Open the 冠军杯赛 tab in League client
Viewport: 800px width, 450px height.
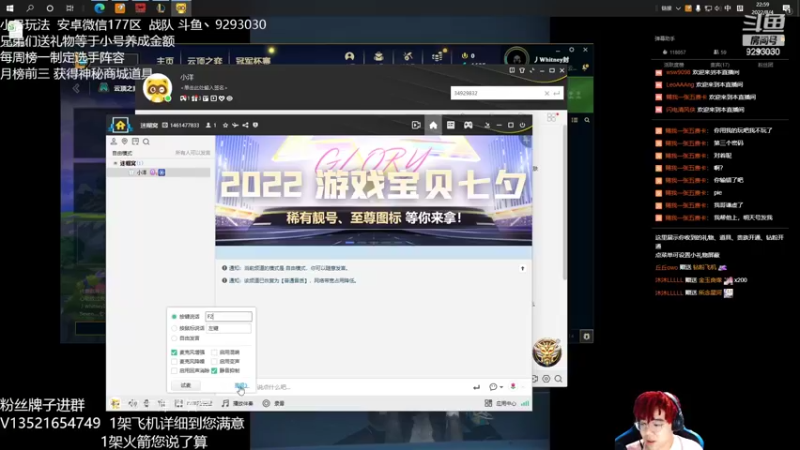click(x=253, y=61)
